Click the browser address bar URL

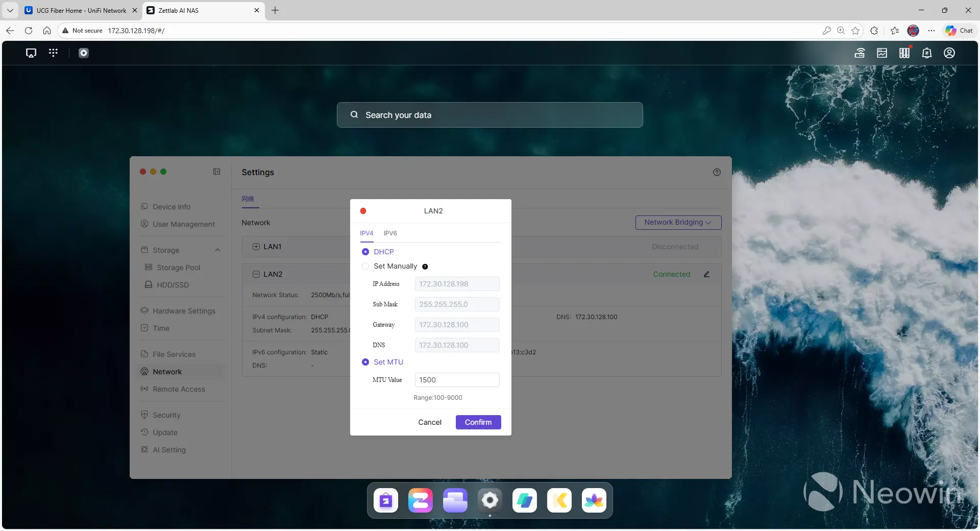click(136, 31)
